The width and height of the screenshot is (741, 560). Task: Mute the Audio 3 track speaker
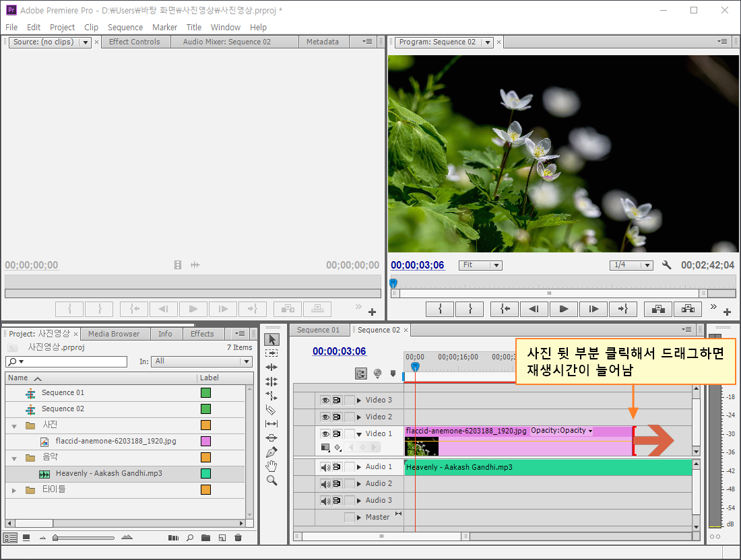[x=325, y=501]
